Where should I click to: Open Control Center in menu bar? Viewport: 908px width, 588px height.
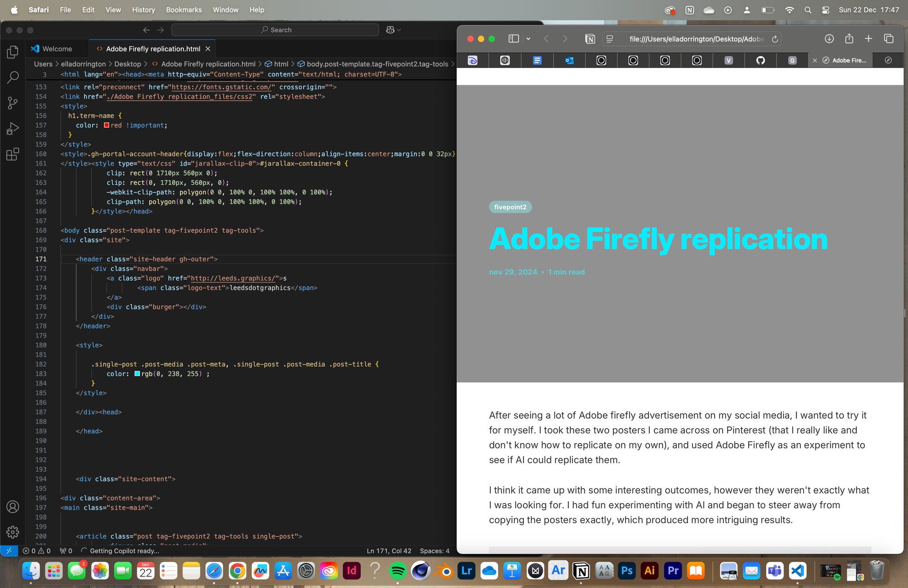[826, 10]
